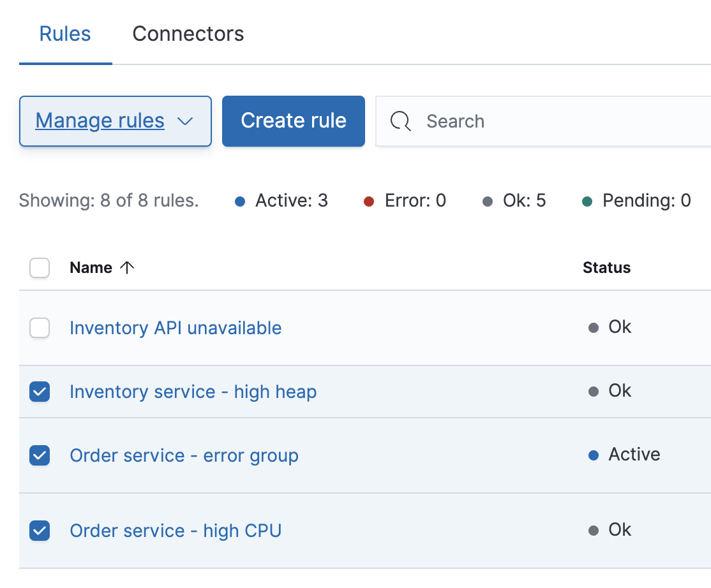Image resolution: width=711 pixels, height=588 pixels.
Task: Select the Rules tab
Action: pos(65,34)
